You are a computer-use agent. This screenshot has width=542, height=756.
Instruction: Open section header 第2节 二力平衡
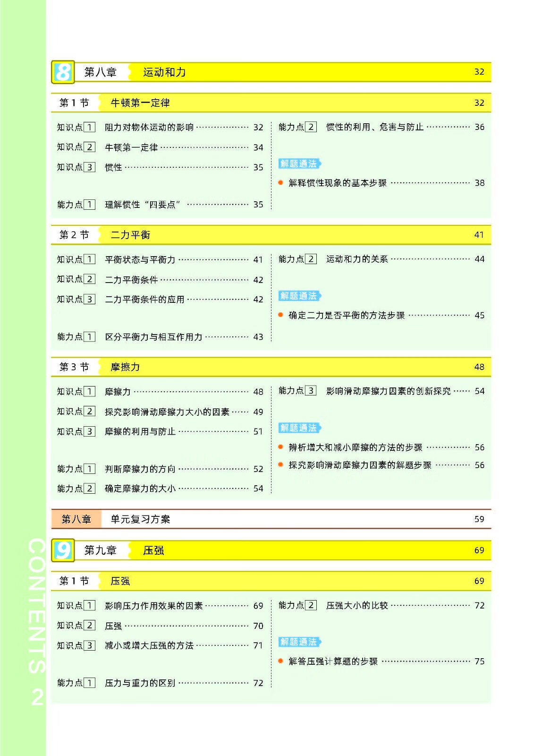[x=271, y=235]
